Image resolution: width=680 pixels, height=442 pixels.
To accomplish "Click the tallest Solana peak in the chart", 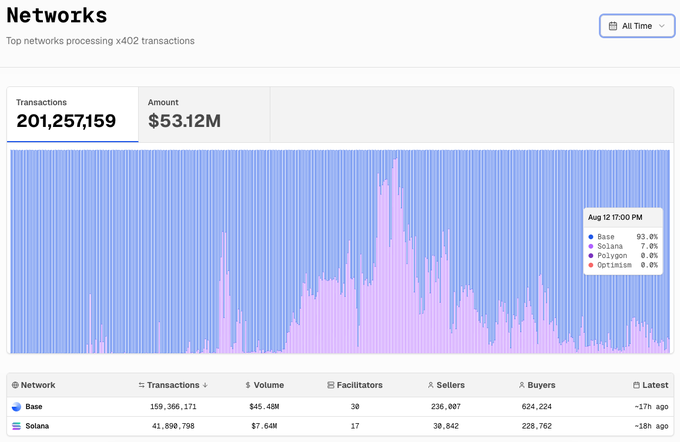I will coord(395,256).
